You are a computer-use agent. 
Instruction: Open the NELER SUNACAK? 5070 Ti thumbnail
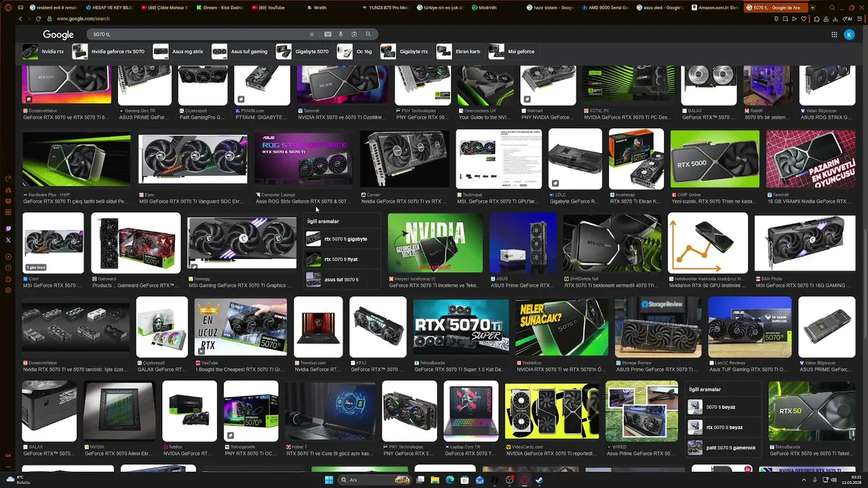561,327
